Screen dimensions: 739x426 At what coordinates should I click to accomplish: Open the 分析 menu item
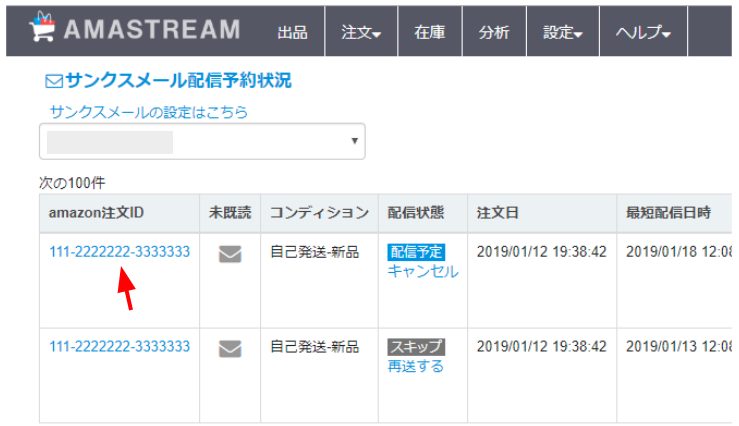[494, 33]
